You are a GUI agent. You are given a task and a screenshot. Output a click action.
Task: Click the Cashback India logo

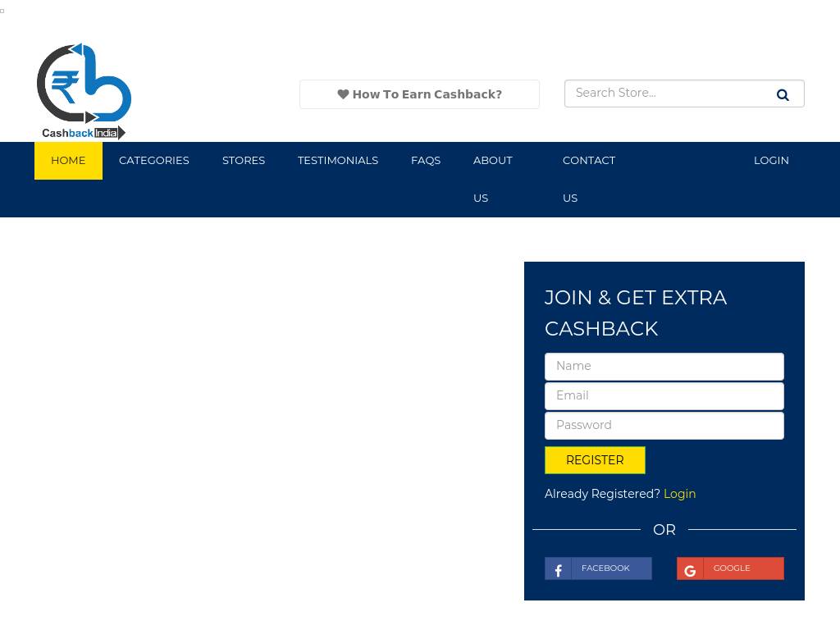[x=84, y=91]
